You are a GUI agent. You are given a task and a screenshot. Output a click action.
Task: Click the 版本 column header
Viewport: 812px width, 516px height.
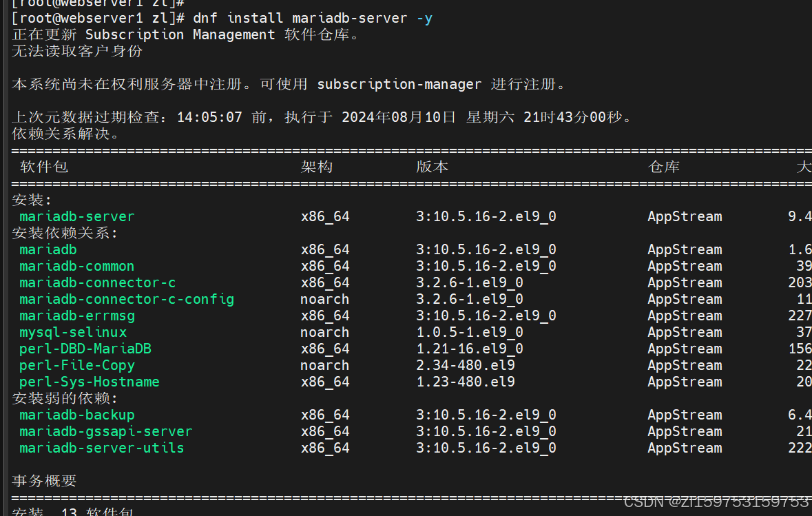click(x=433, y=167)
